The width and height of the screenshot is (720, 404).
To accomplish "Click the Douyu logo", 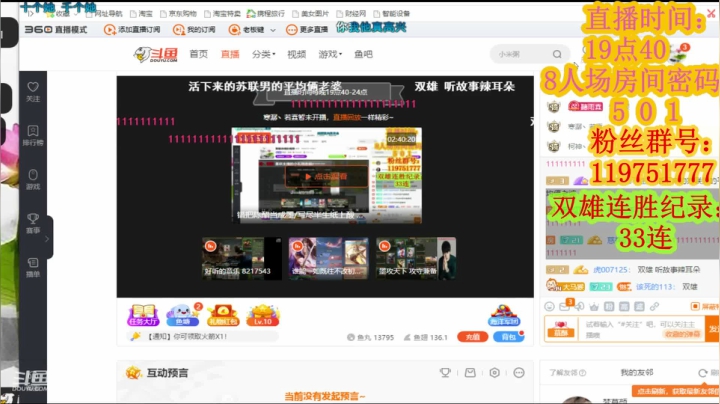I will (156, 54).
